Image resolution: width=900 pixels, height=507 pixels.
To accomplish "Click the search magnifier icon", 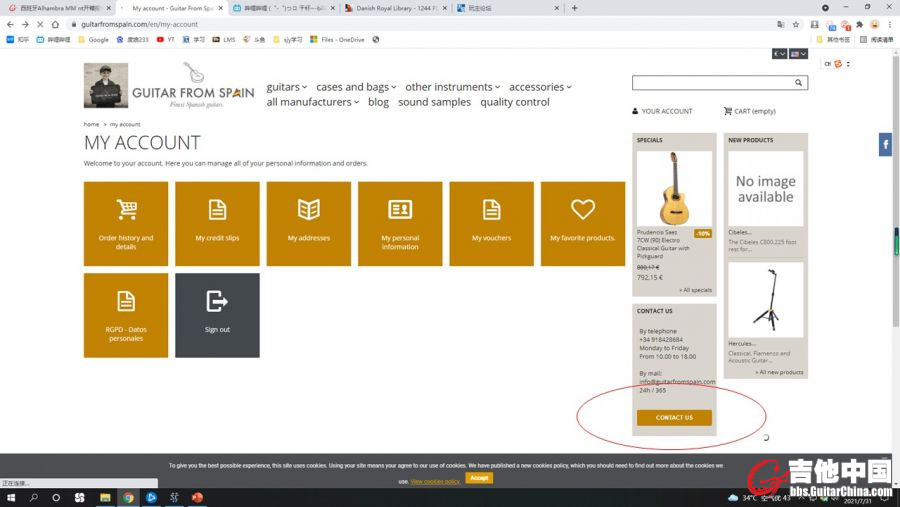I will click(x=798, y=83).
